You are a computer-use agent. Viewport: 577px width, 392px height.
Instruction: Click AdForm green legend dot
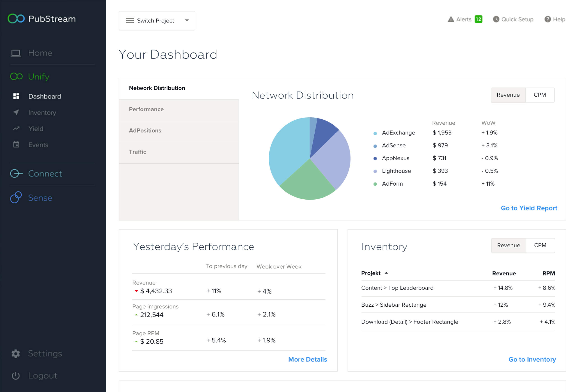pos(375,184)
